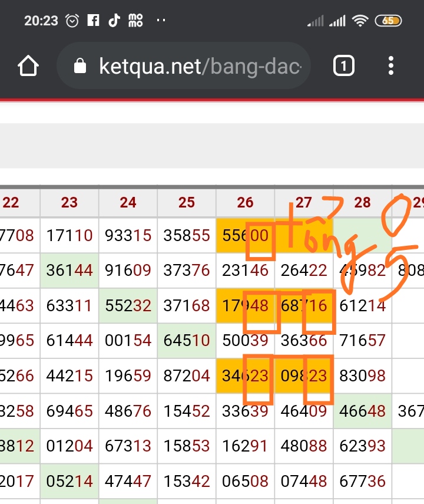Click the result cell 93315
424x504 pixels.
click(128, 236)
